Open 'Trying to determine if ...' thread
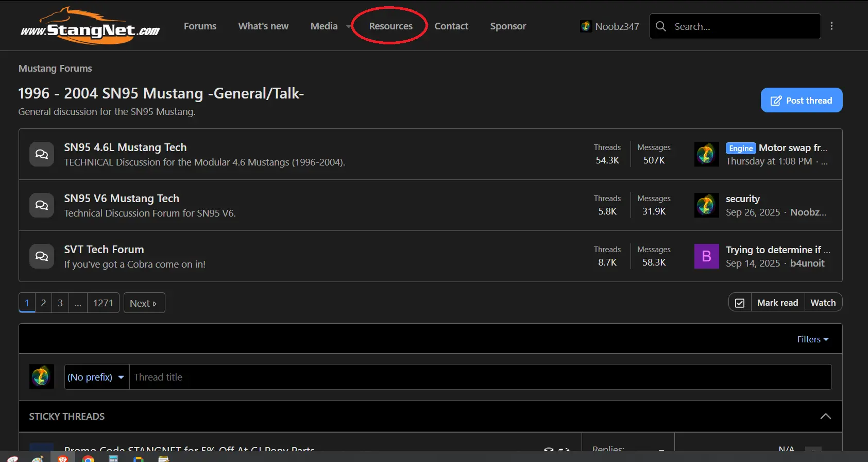The width and height of the screenshot is (868, 462). pyautogui.click(x=778, y=250)
